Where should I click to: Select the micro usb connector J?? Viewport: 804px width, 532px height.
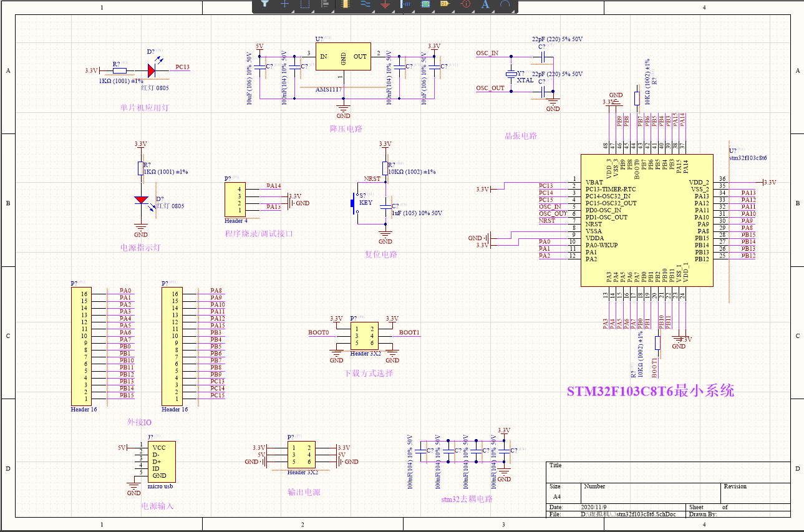[161, 461]
